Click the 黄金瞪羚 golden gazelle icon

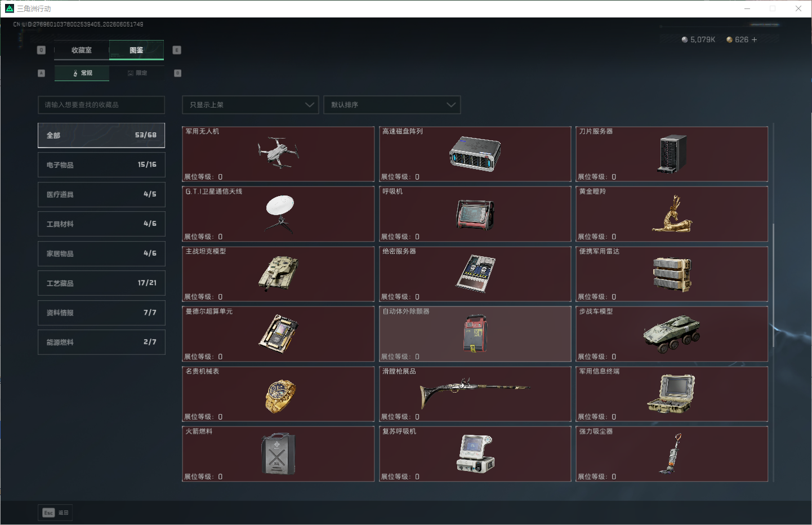coord(672,213)
